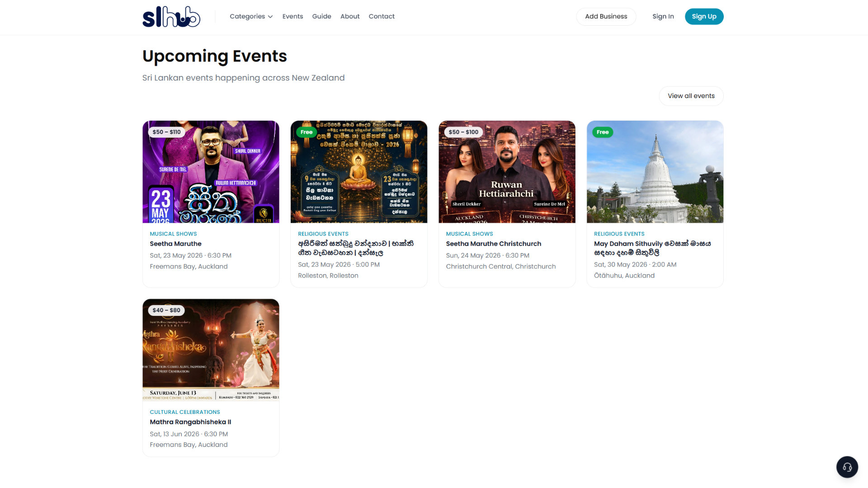
Task: Click Religious Events label on Rolleston card
Action: tap(323, 234)
